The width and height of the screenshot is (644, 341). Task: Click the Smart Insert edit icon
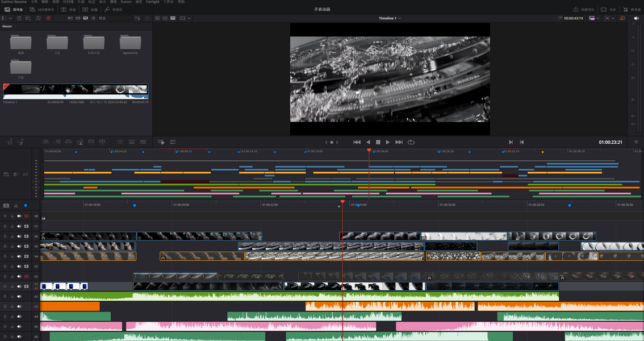[x=45, y=142]
